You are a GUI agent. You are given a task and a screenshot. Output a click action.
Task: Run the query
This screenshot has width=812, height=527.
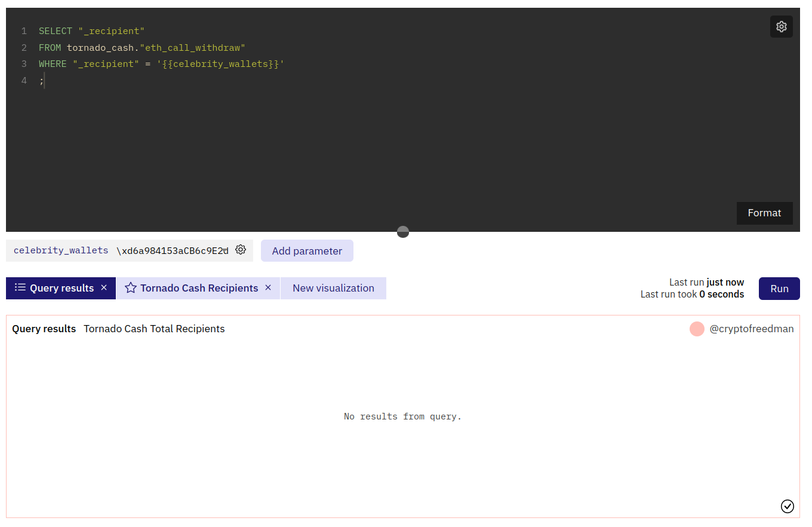[x=779, y=289]
